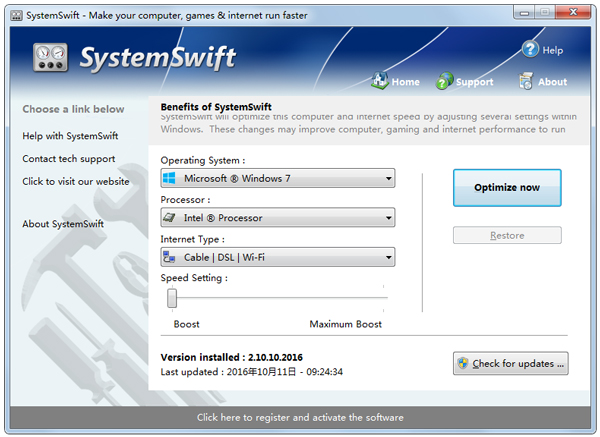Click the register and activate software bar

[x=300, y=417]
